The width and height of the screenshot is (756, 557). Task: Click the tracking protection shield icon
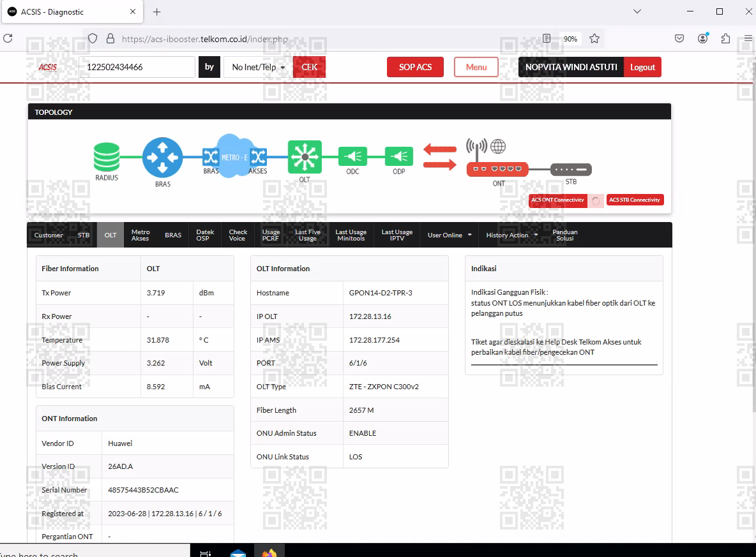click(93, 38)
